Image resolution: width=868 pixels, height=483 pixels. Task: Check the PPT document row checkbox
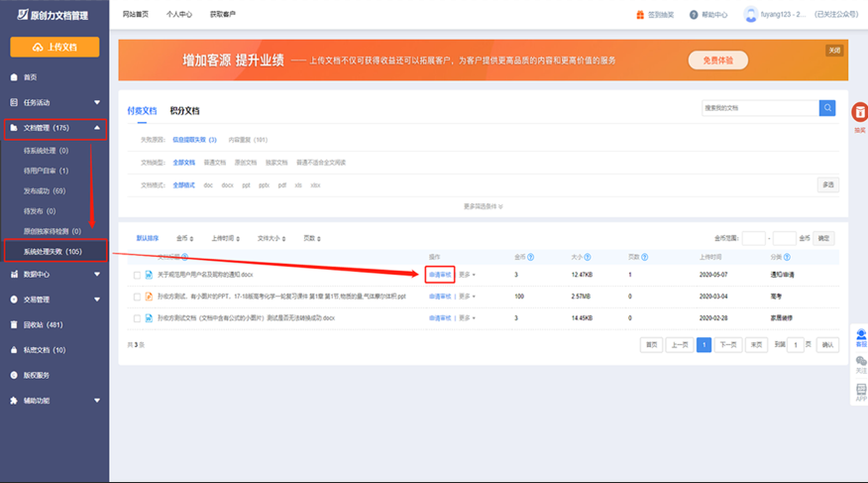[x=137, y=297]
